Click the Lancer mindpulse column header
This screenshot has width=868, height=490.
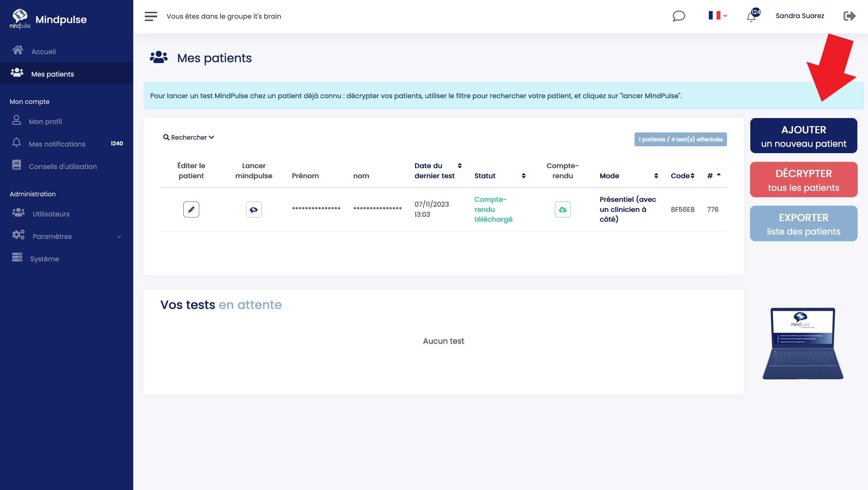pyautogui.click(x=253, y=170)
